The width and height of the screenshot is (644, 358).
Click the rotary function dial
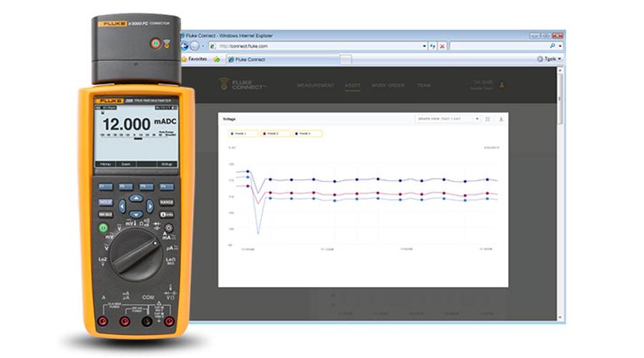[x=135, y=255]
